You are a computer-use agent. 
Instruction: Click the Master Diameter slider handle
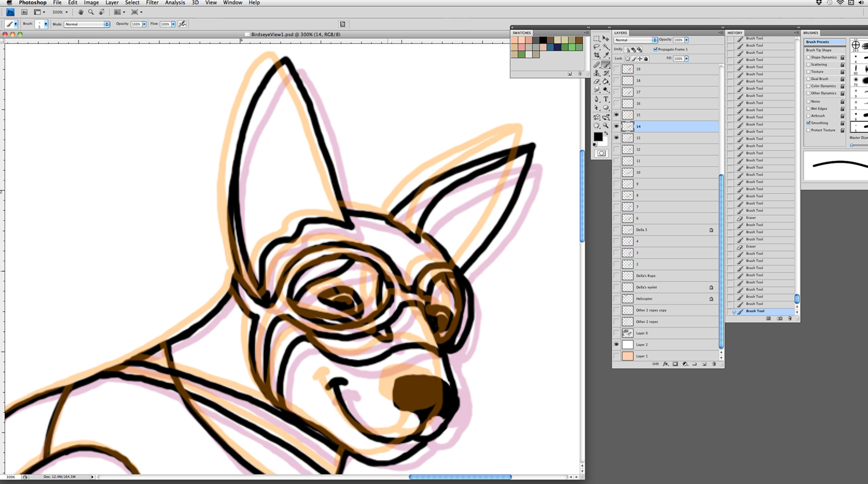pos(852,145)
